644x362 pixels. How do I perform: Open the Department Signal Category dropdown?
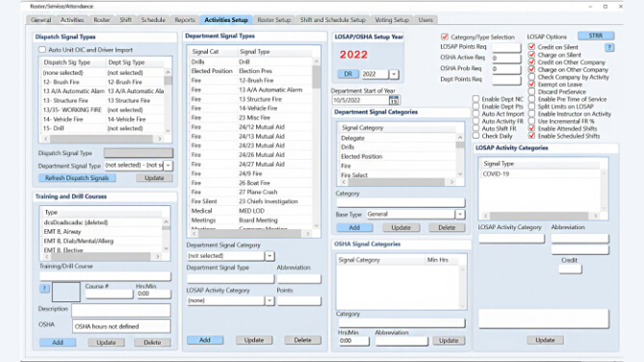point(270,255)
